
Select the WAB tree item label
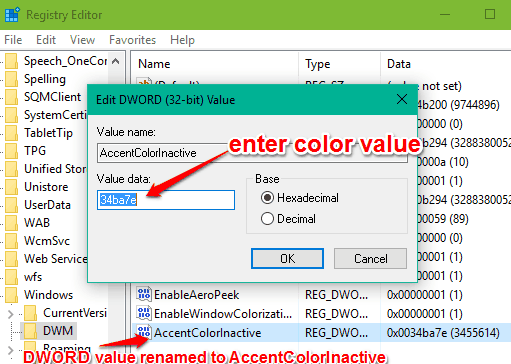(37, 223)
